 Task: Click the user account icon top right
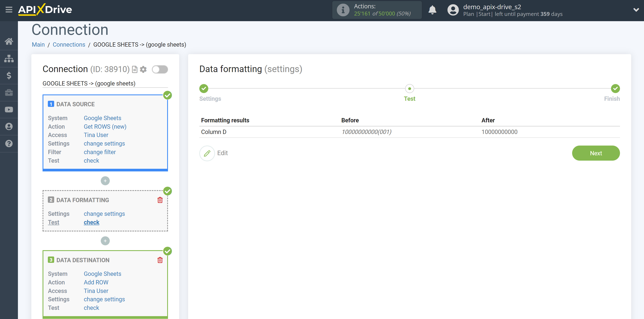click(x=452, y=10)
